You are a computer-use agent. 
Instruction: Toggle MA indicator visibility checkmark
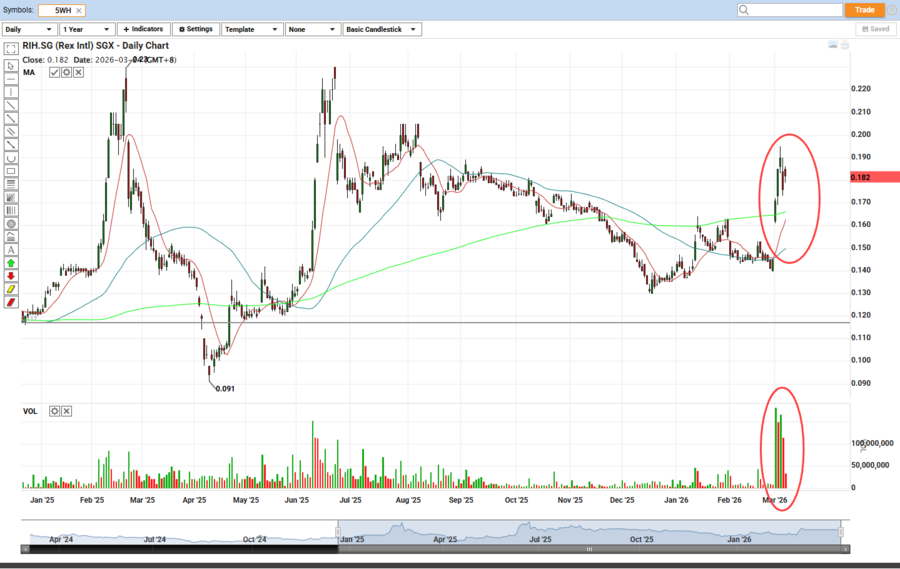pos(55,72)
